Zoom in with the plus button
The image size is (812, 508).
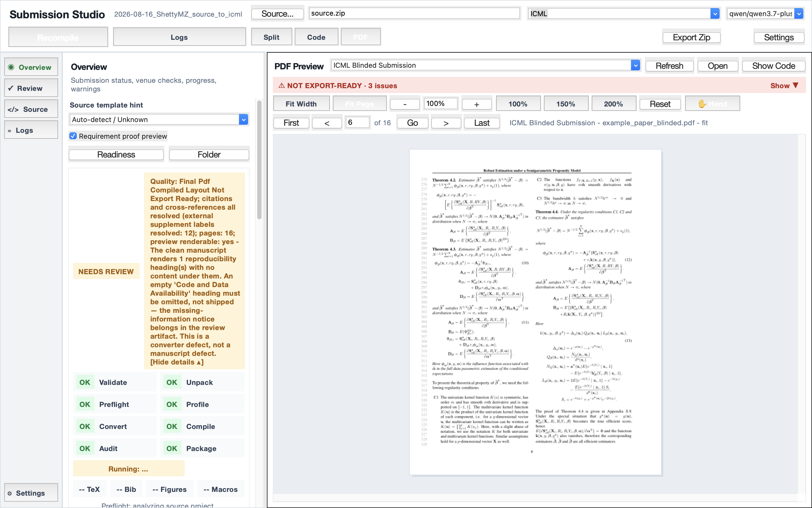coord(476,104)
